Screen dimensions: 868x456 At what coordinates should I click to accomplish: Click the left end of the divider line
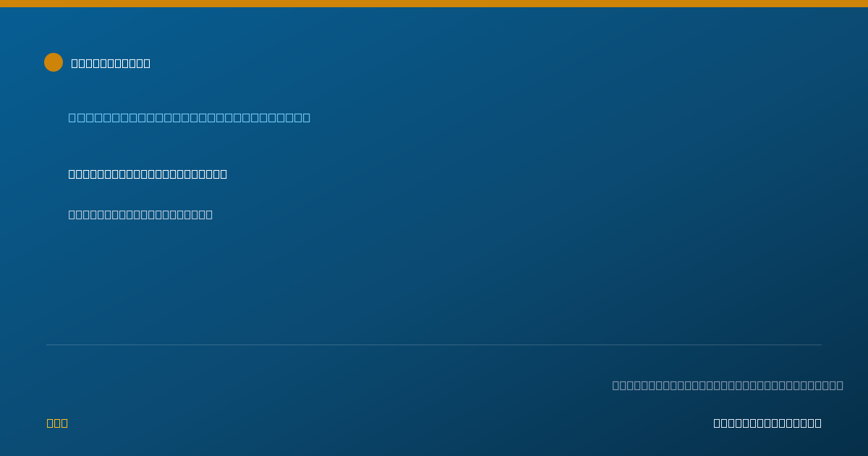point(47,345)
